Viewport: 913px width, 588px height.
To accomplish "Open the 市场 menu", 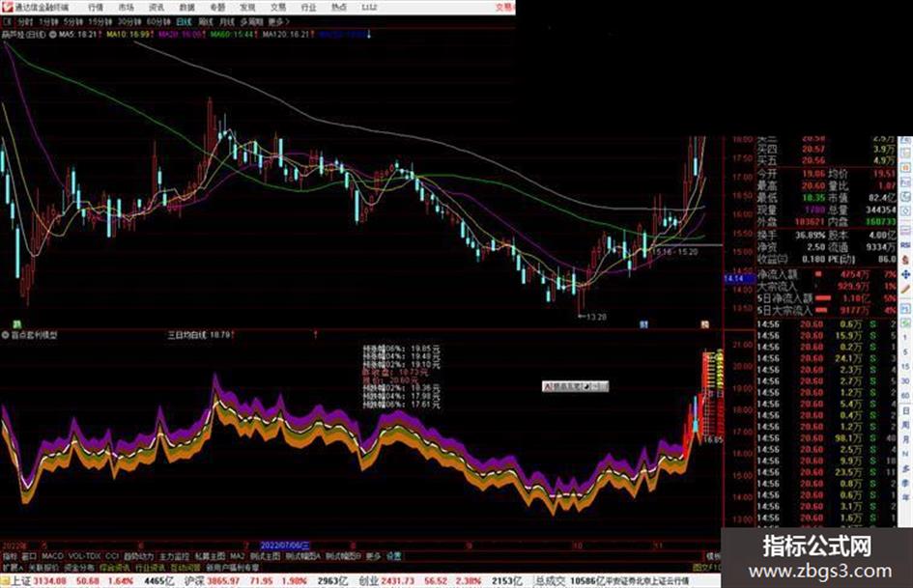I will (126, 7).
